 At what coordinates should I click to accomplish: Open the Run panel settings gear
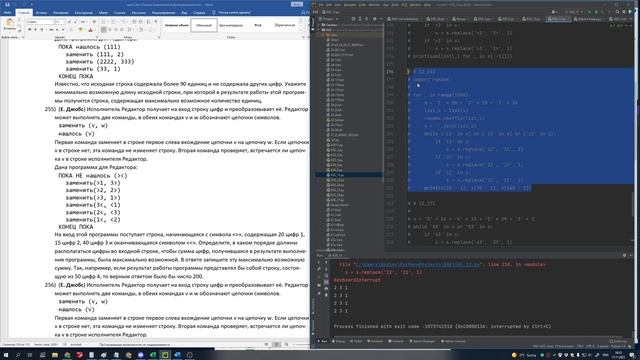[624, 256]
